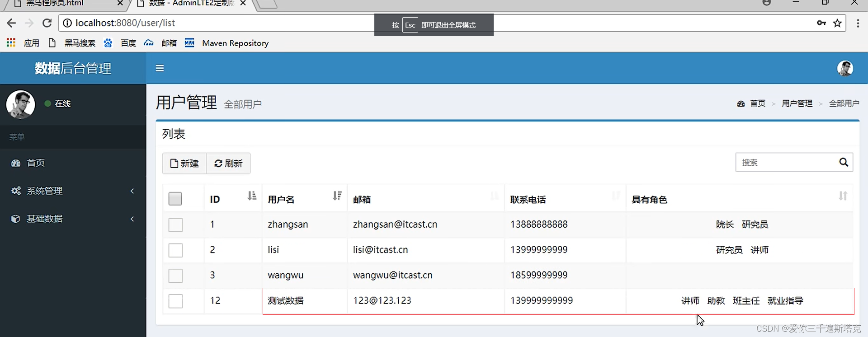This screenshot has height=337, width=868.
Task: Toggle the sidebar hamburger menu icon
Action: (x=160, y=68)
